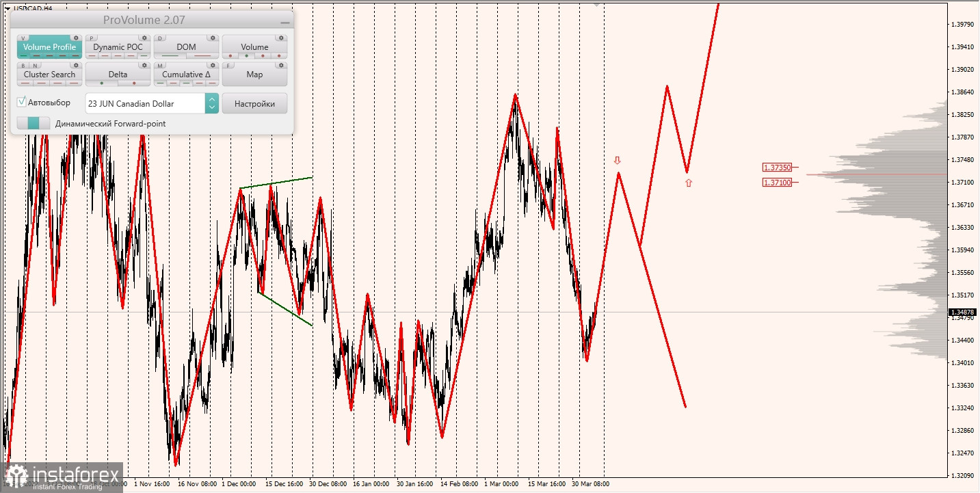Click the F hotkey tag on Map
The image size is (980, 493).
(x=228, y=66)
